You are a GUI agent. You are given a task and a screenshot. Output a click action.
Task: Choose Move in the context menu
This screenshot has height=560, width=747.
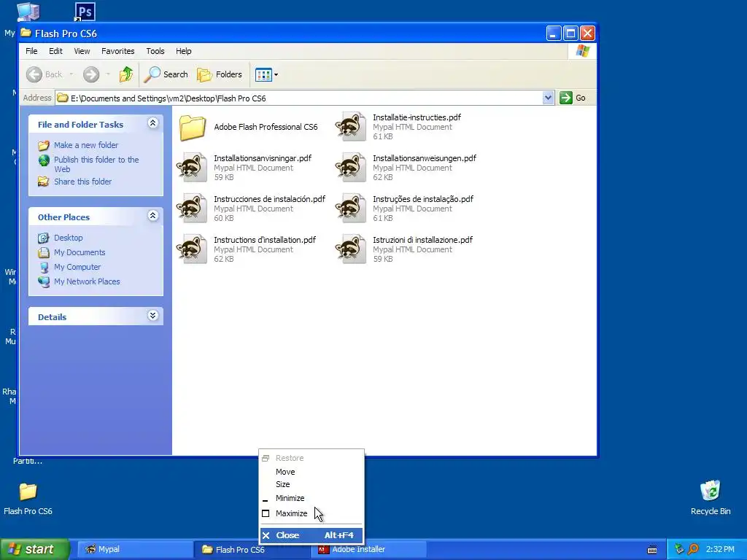tap(311, 472)
